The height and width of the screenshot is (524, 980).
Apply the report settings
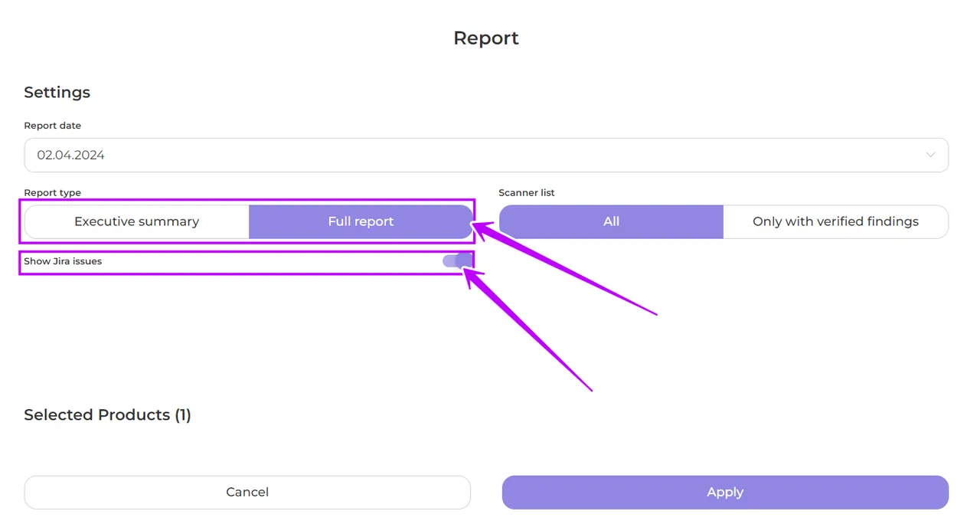tap(725, 492)
